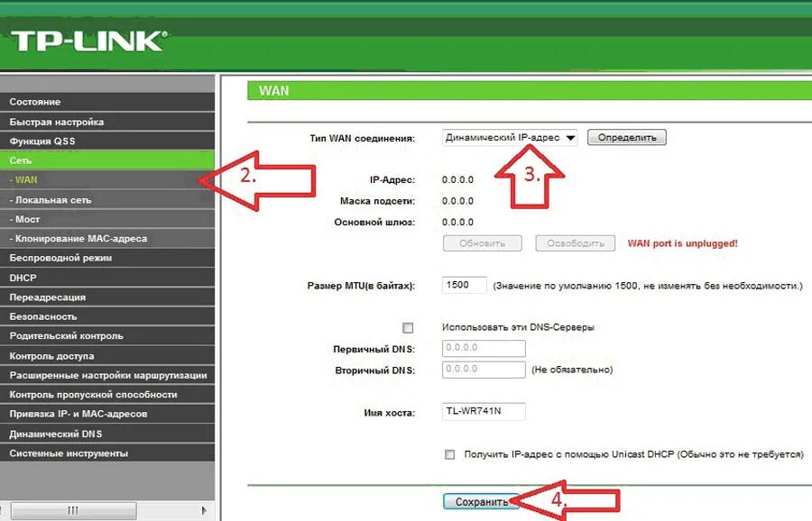Open the Переадресация section
812x521 pixels.
click(107, 297)
